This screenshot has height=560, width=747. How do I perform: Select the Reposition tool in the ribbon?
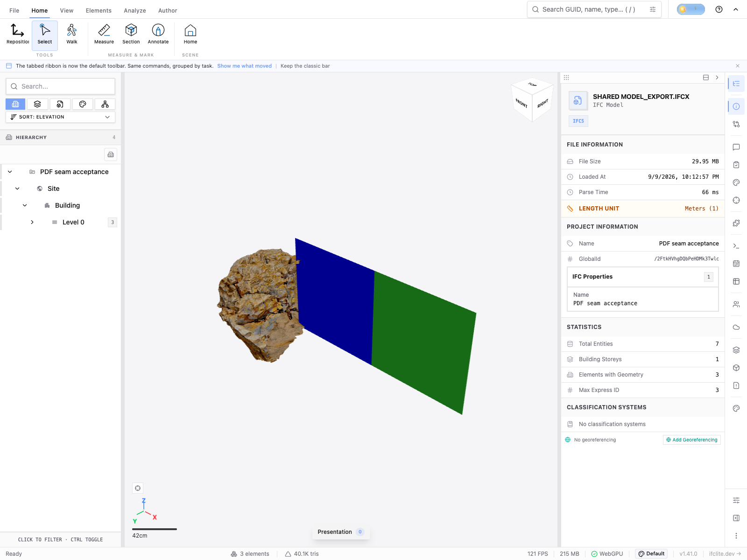[18, 35]
